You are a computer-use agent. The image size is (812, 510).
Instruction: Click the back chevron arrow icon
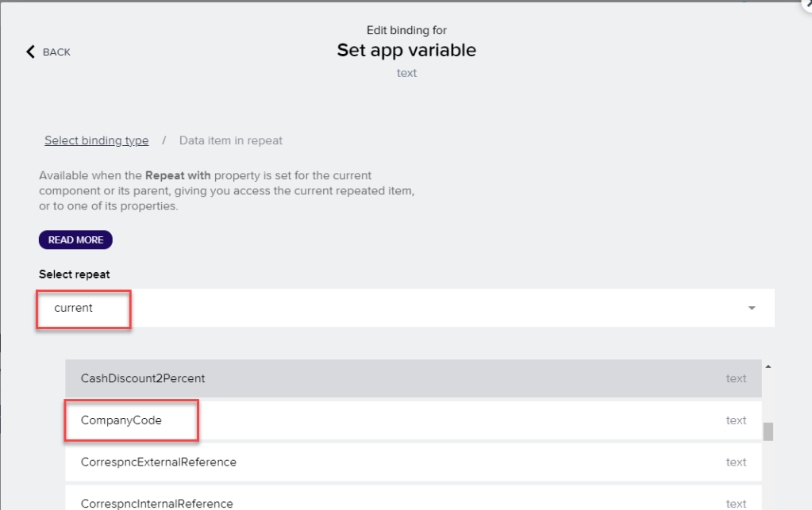pos(31,52)
